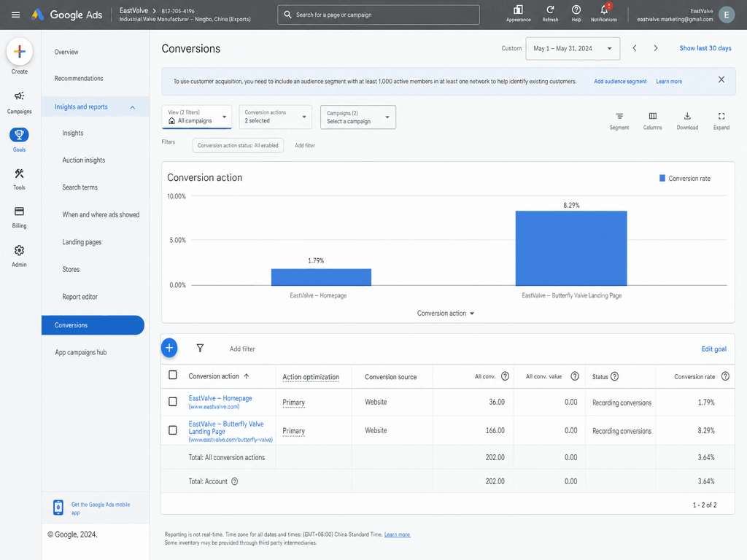Viewport: 747px width, 560px height.
Task: Open help for All conv. column
Action: point(505,376)
